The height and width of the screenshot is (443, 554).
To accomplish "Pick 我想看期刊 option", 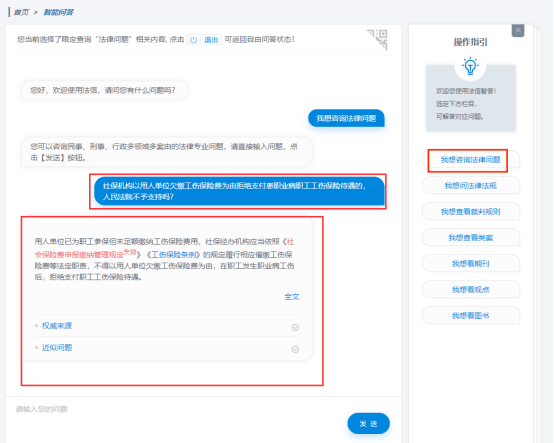I will [x=471, y=264].
